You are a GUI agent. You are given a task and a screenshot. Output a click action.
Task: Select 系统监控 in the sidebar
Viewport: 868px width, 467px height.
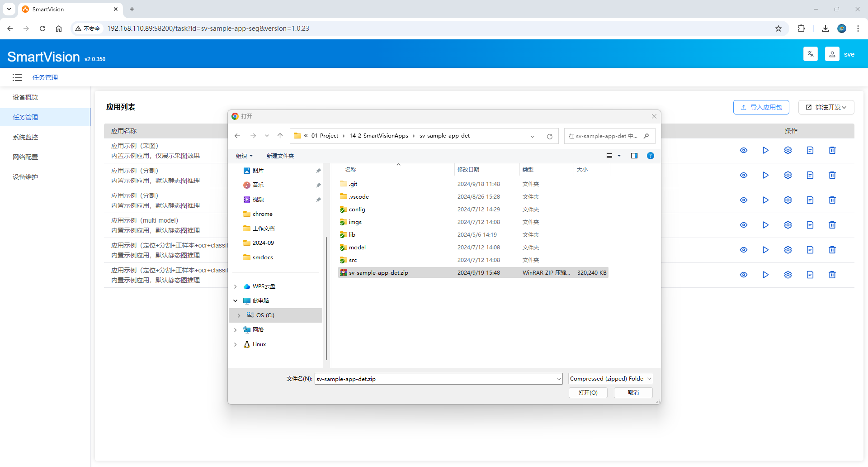45,137
